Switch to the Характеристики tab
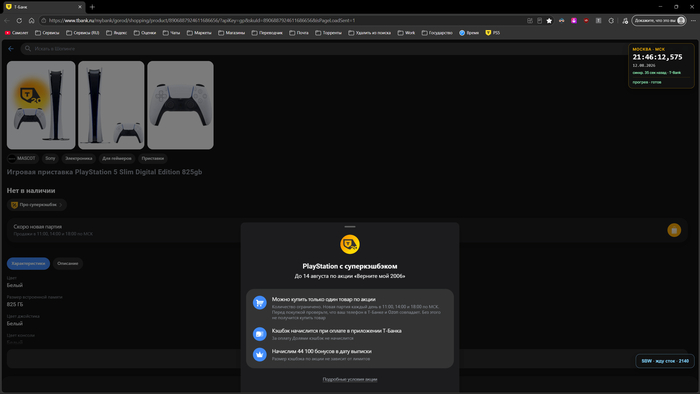This screenshot has height=394, width=700. pos(28,263)
